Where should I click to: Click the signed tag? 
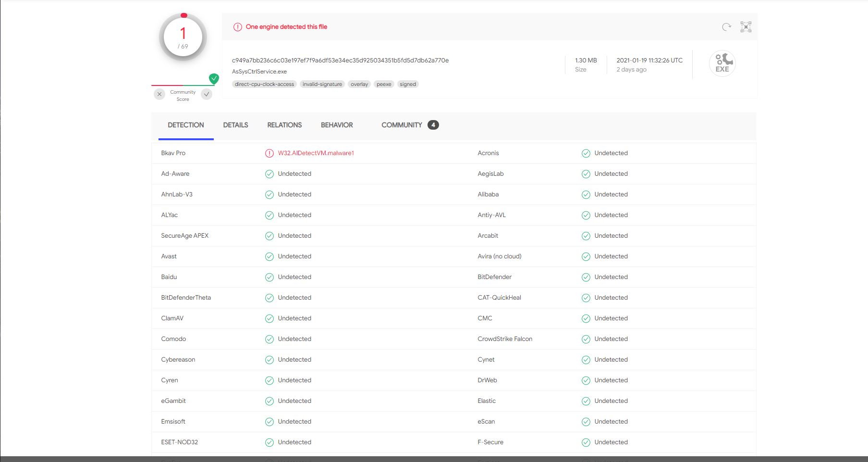pyautogui.click(x=408, y=84)
